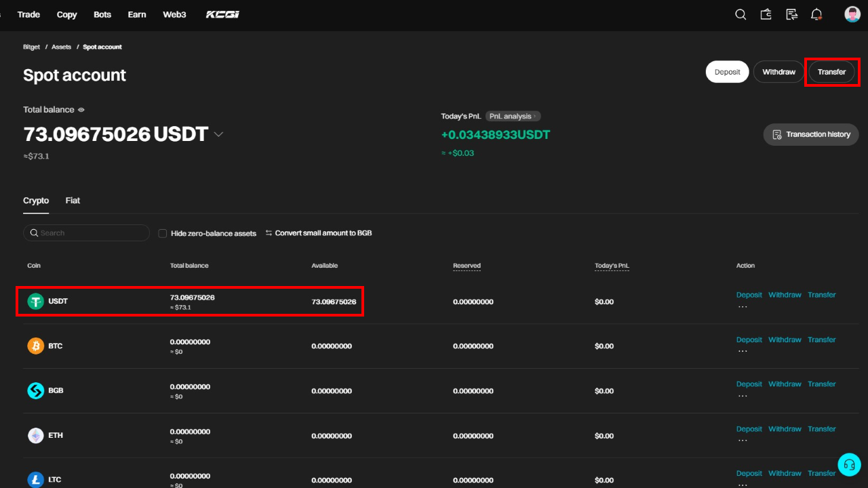Open the orders list icon in header
The height and width of the screenshot is (488, 868).
[791, 14]
